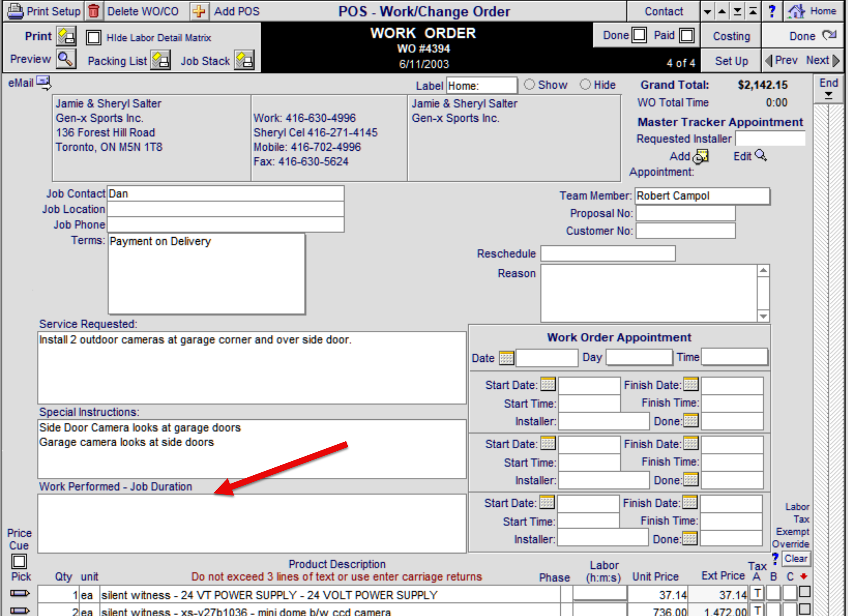Open the Contact dropdown arrow
Screen dimensions: 848x616
(708, 12)
